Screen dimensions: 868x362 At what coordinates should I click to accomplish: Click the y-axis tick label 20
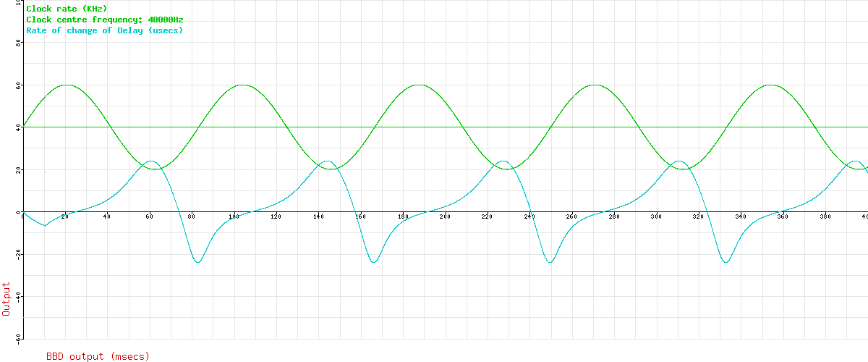[19, 170]
